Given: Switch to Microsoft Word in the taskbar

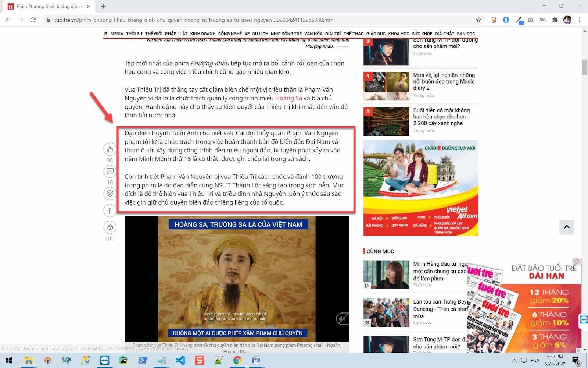Looking at the screenshot, I should [x=257, y=360].
